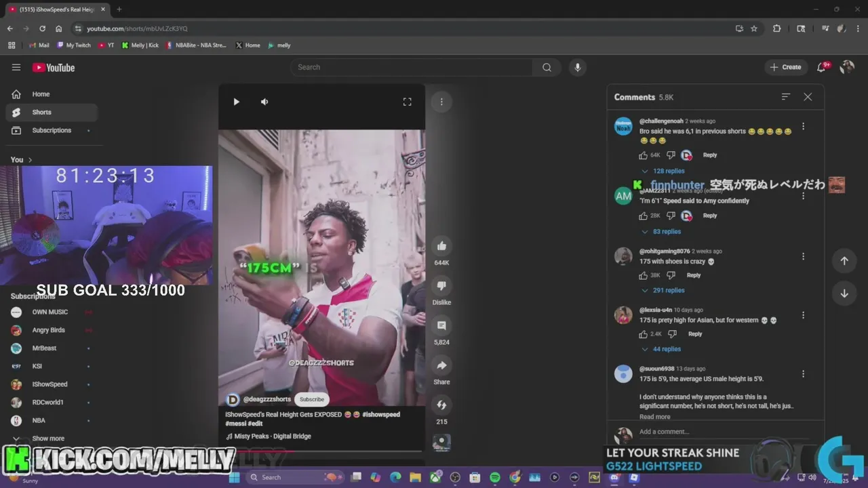This screenshot has height=488, width=868.
Task: Toggle the YouTube hamburger guide menu
Action: 16,67
